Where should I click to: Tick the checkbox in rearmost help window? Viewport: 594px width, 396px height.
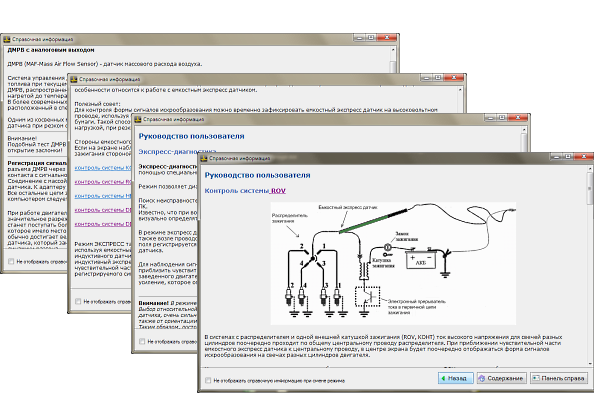pos(11,261)
